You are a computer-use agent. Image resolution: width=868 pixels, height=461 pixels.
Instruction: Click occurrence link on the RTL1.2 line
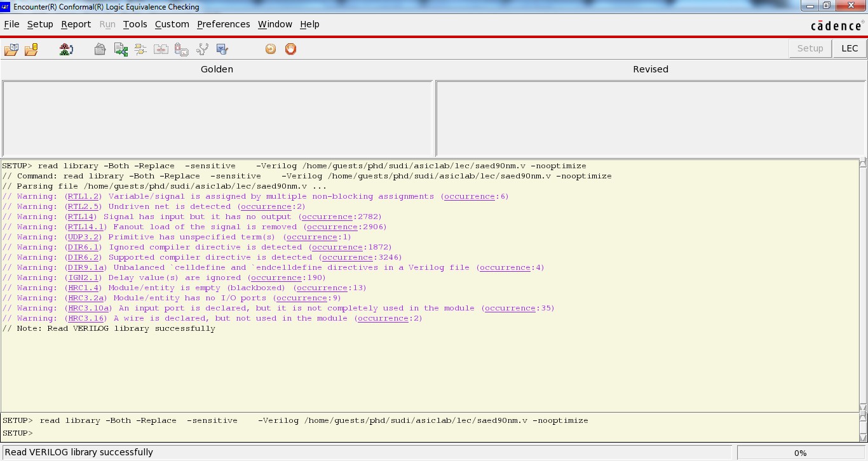click(469, 196)
